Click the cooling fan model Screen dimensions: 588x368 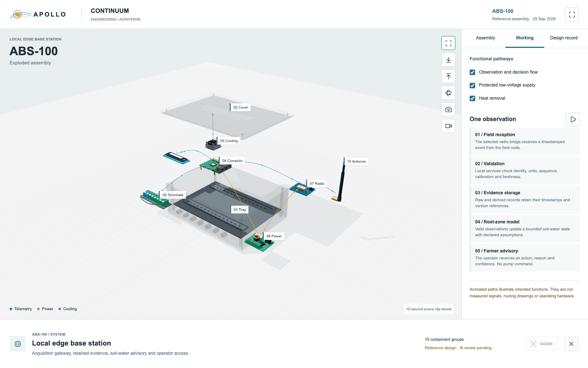tap(213, 144)
